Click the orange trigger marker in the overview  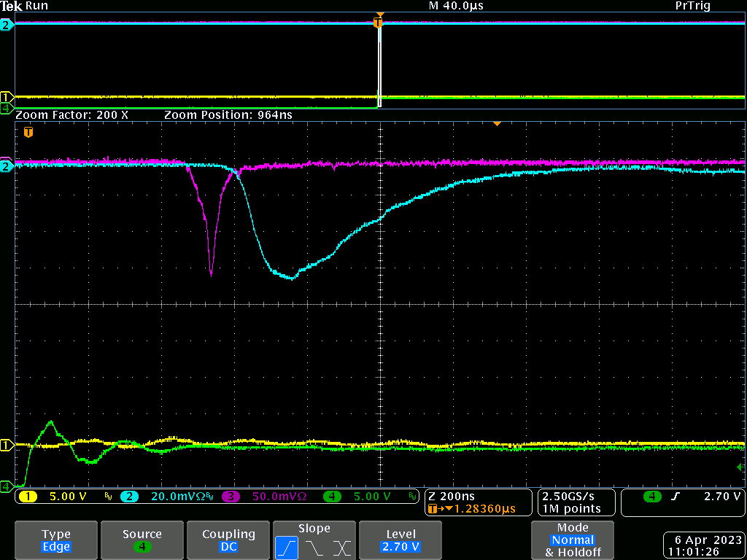click(x=377, y=23)
